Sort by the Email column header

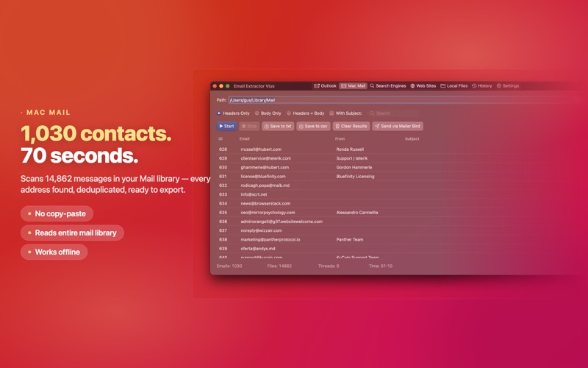click(245, 139)
